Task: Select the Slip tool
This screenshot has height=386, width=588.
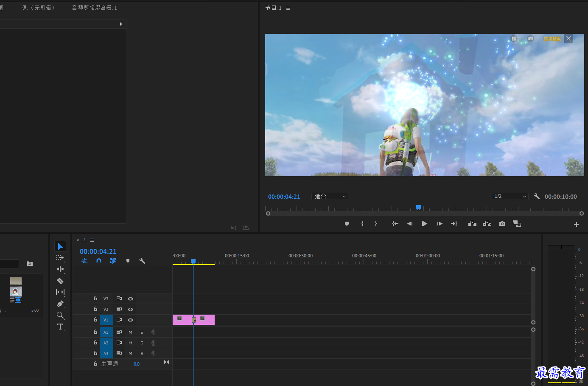Action: 60,292
